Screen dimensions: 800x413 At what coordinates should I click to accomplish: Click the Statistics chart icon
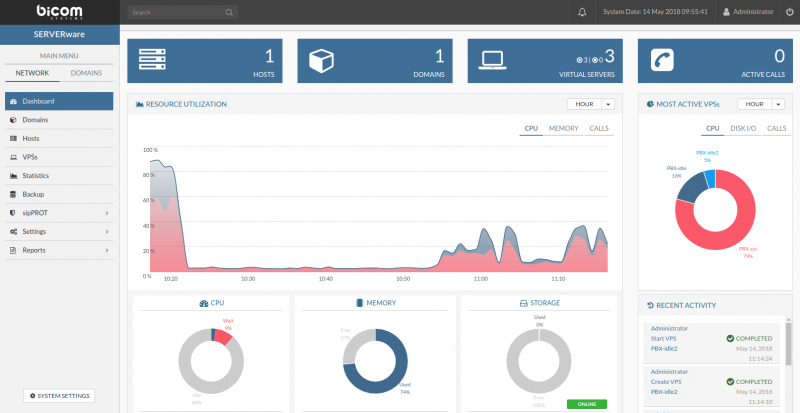pyautogui.click(x=13, y=176)
